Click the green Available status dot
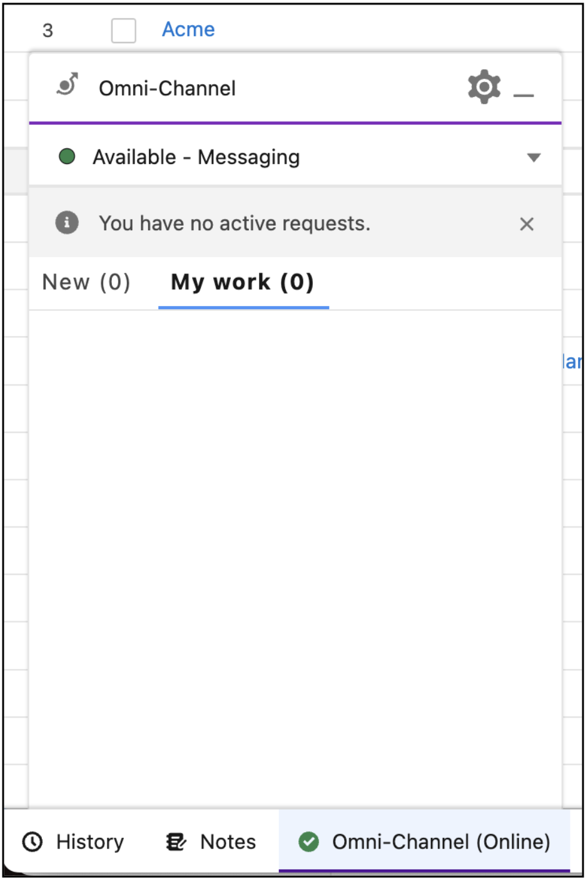The height and width of the screenshot is (881, 588). pos(67,156)
